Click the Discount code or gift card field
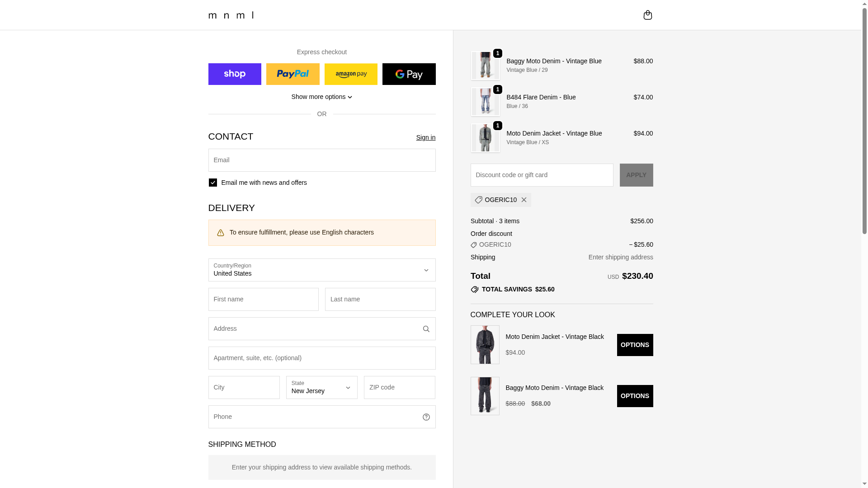This screenshot has height=488, width=868. click(x=542, y=175)
